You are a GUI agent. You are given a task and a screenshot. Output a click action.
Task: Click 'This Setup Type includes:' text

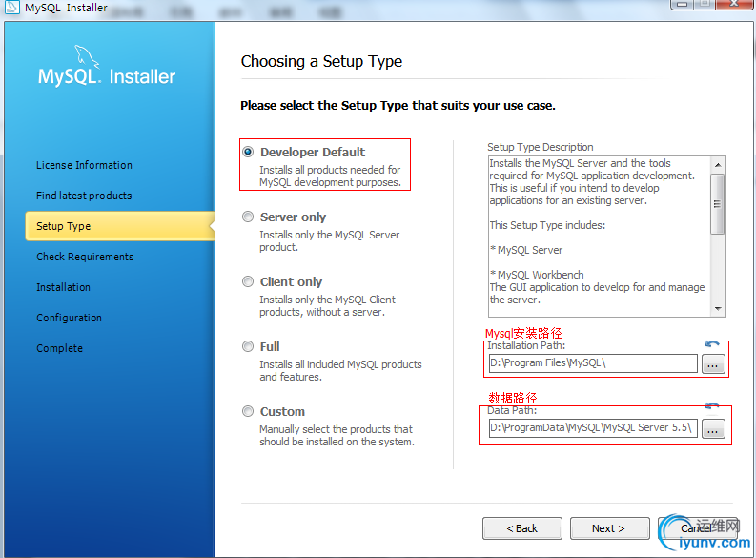tap(547, 225)
